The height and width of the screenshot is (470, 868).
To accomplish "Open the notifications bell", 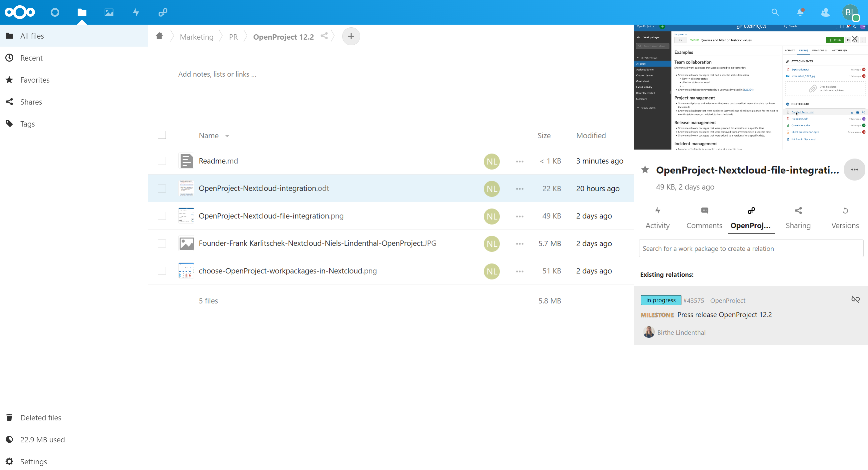I will [800, 12].
